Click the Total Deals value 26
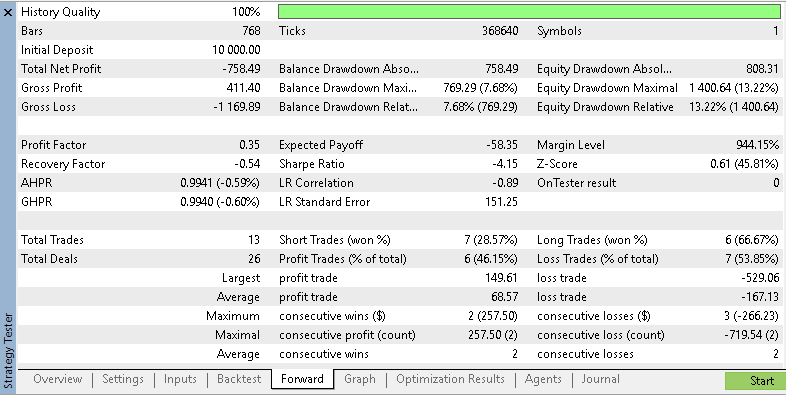Screen dimensions: 786x396 tap(254, 260)
